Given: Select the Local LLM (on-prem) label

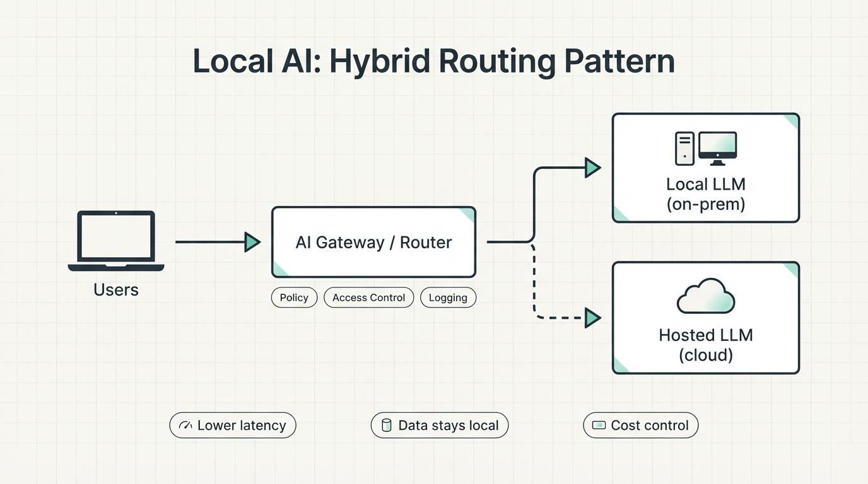Looking at the screenshot, I should coord(705,194).
